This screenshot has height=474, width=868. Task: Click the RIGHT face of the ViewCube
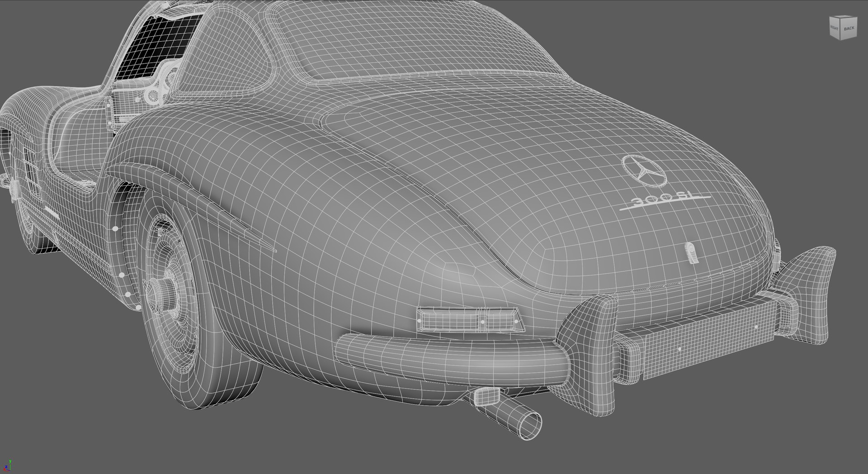(x=835, y=28)
